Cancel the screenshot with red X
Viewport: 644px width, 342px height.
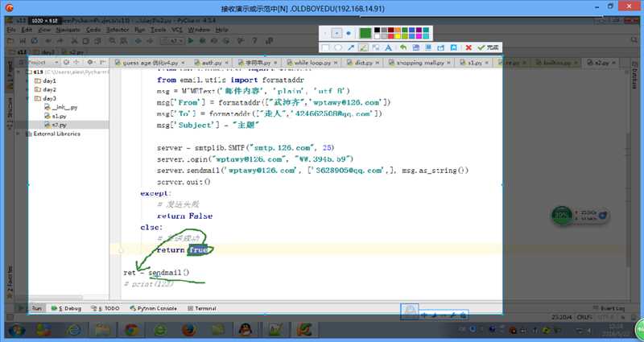coord(469,47)
